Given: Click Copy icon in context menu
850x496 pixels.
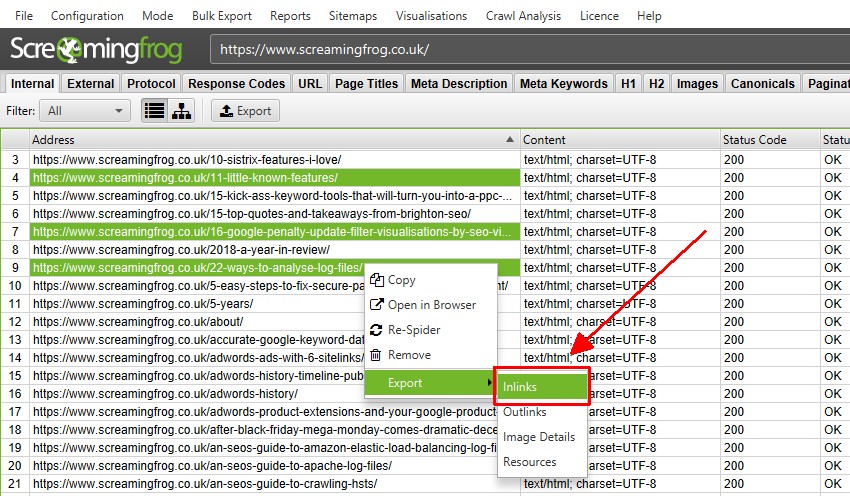Looking at the screenshot, I should pyautogui.click(x=377, y=280).
